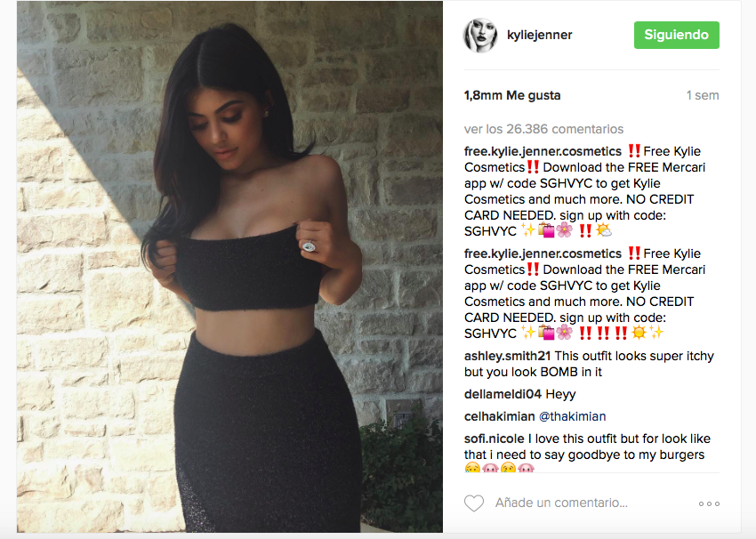
Task: Open dellameldi04 commenter profile
Action: coord(503,394)
